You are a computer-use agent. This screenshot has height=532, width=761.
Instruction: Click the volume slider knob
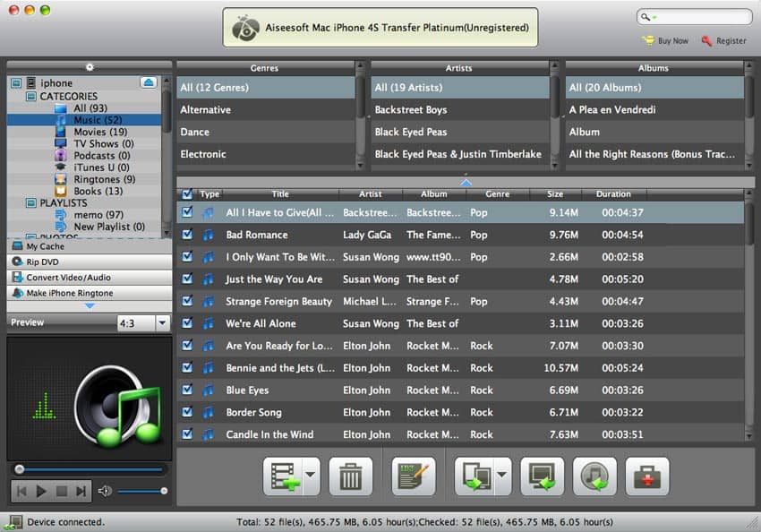pos(164,491)
